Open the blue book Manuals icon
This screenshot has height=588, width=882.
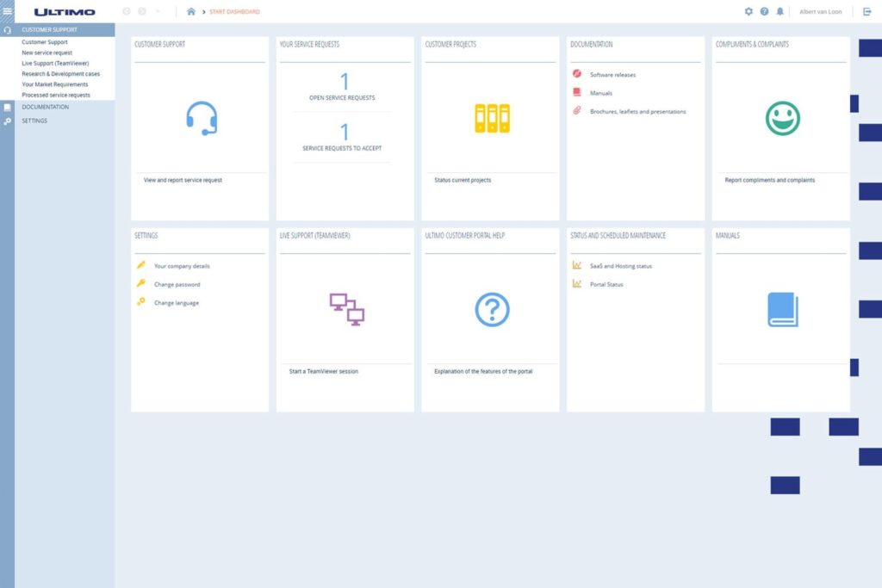point(782,309)
